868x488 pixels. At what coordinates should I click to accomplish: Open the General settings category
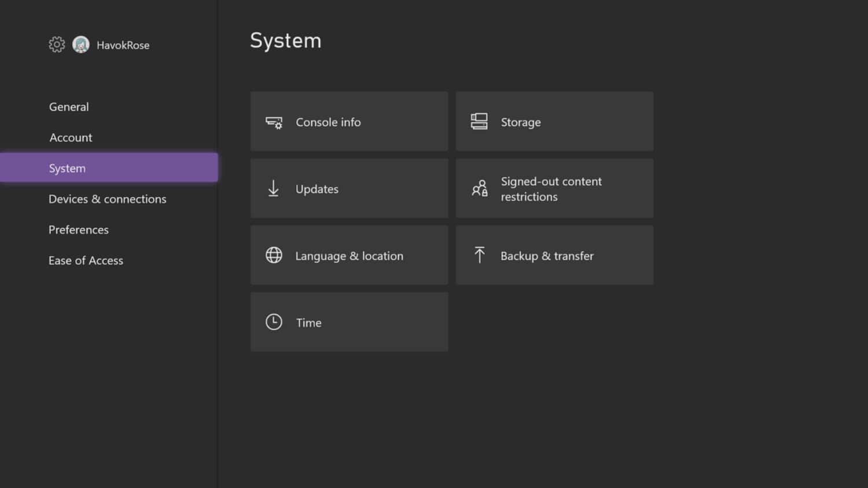click(x=69, y=107)
